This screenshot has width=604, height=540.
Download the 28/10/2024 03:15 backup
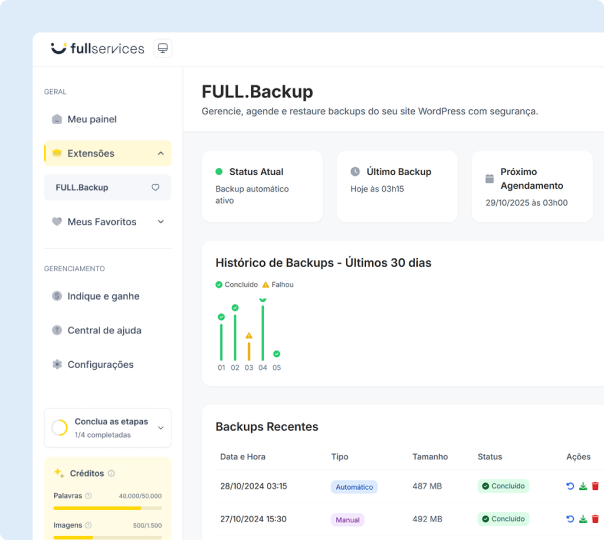point(583,486)
